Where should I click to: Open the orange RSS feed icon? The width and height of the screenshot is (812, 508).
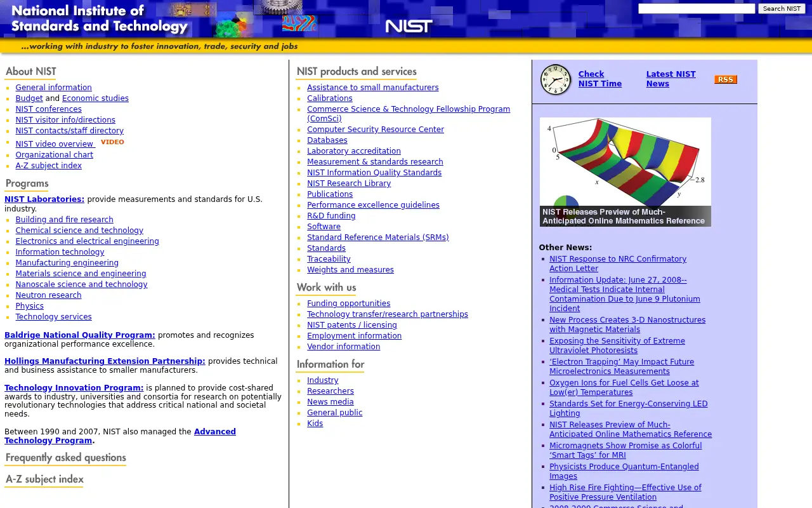(x=726, y=79)
